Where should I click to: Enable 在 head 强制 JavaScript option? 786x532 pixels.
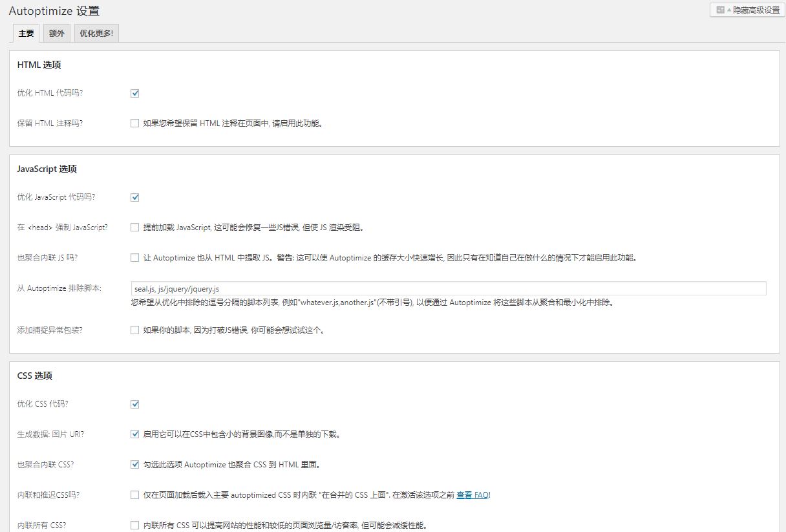pos(134,228)
